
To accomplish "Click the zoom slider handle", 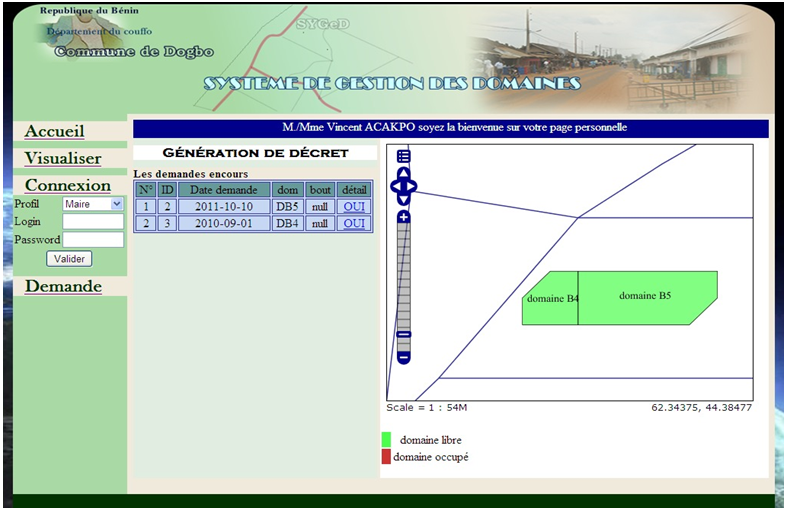I will pos(404,334).
